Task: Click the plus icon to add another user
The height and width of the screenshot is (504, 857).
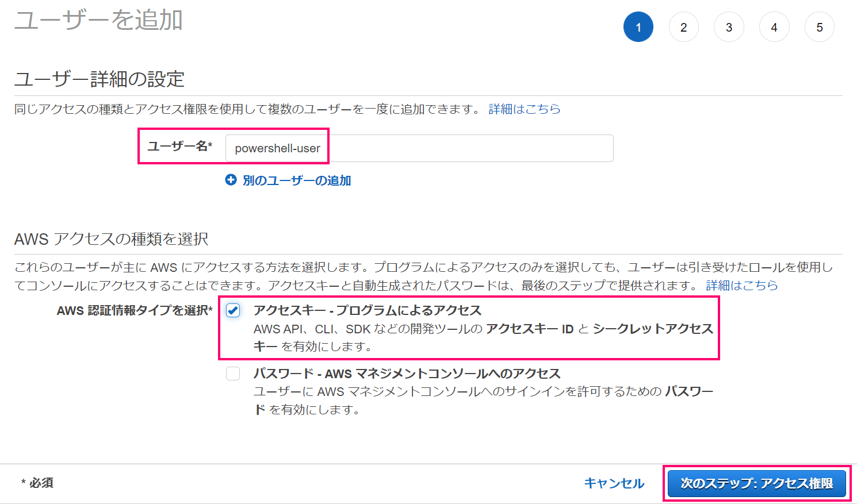Action: point(231,180)
